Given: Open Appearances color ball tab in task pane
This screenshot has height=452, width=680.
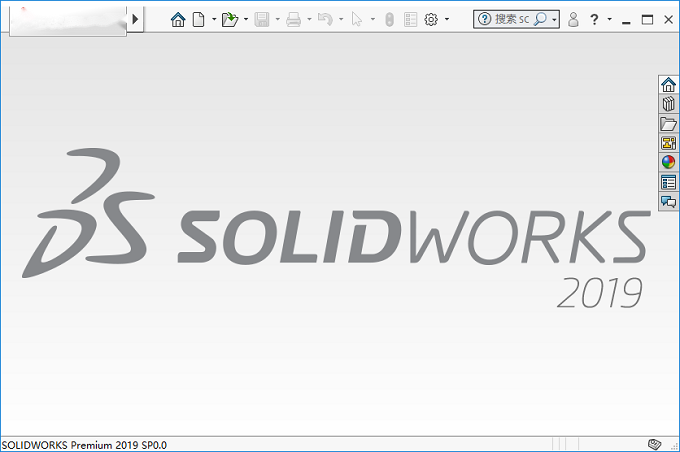Looking at the screenshot, I should coord(668,163).
